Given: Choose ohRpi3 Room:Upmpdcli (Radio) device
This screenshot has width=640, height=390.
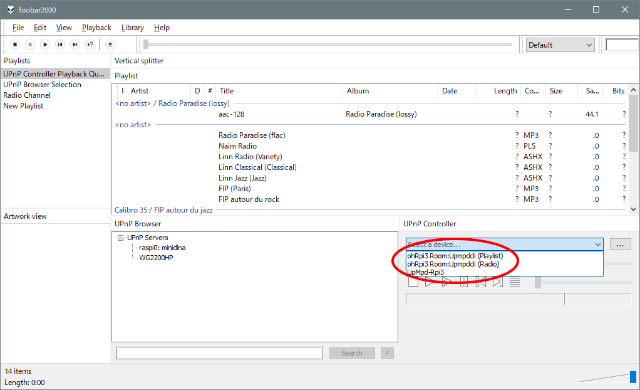Looking at the screenshot, I should click(504, 264).
